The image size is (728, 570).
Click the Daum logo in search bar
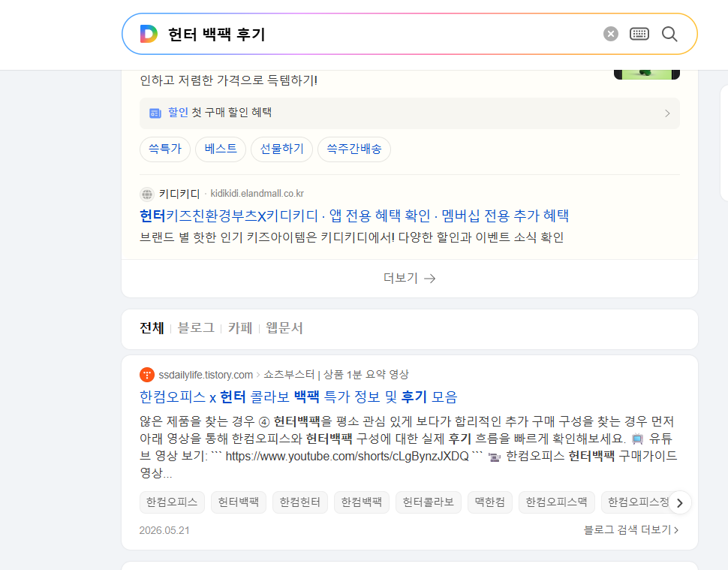point(149,34)
